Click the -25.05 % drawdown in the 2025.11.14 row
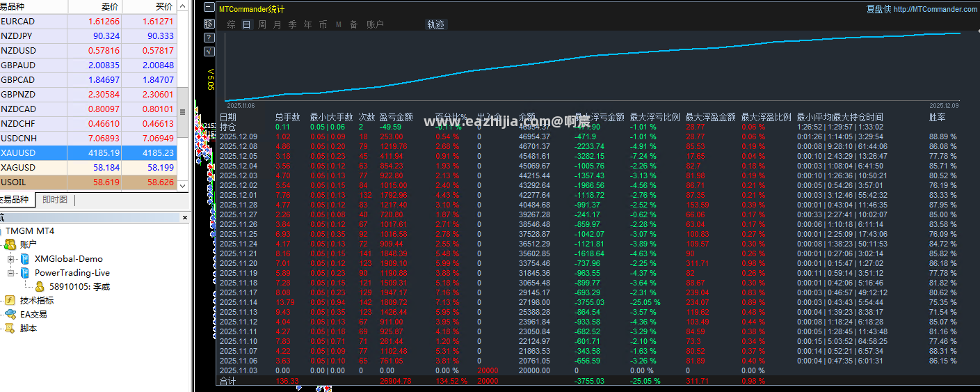This screenshot has height=392, width=980. (645, 303)
